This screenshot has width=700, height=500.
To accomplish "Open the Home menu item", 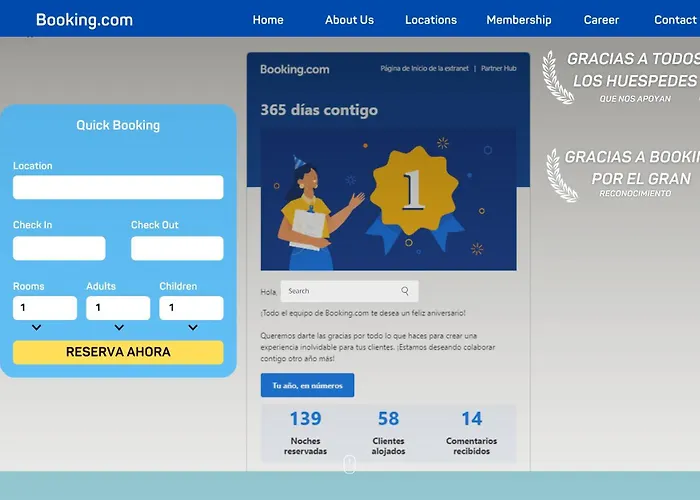I will click(268, 20).
